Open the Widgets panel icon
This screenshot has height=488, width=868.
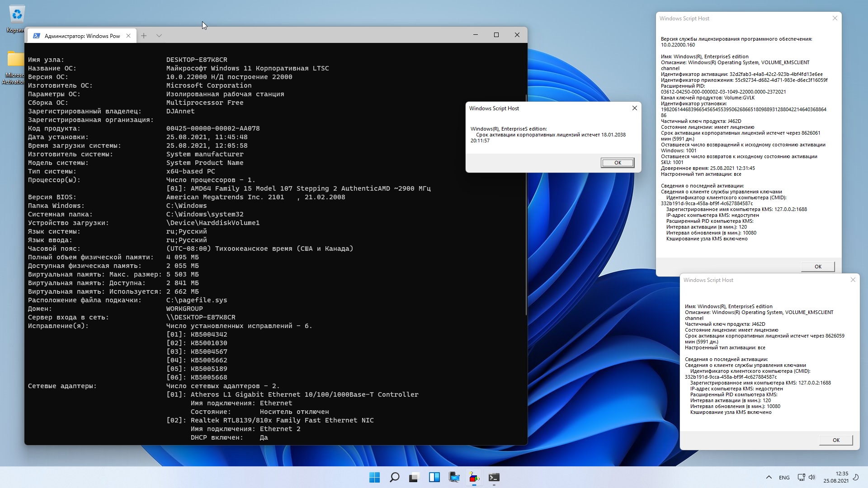434,477
